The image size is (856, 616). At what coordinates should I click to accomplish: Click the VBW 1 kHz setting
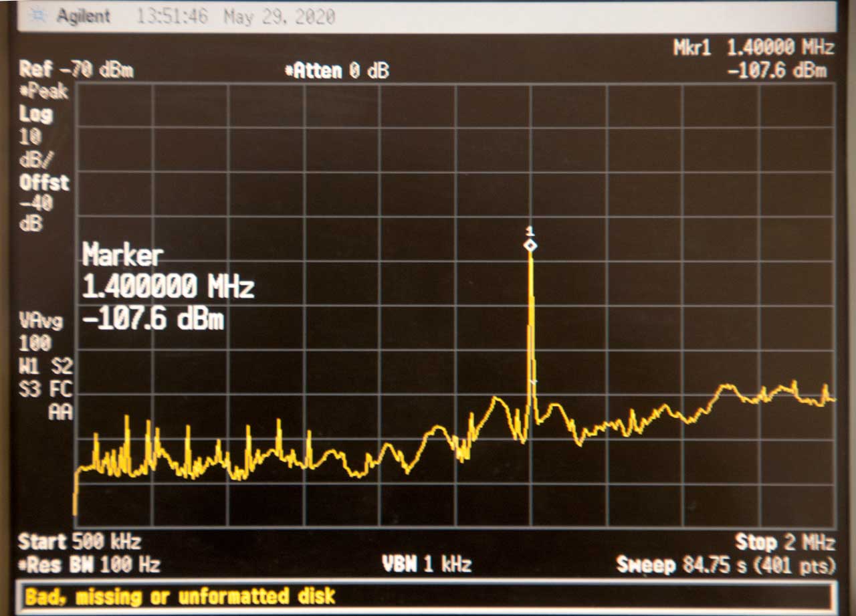coord(427,564)
